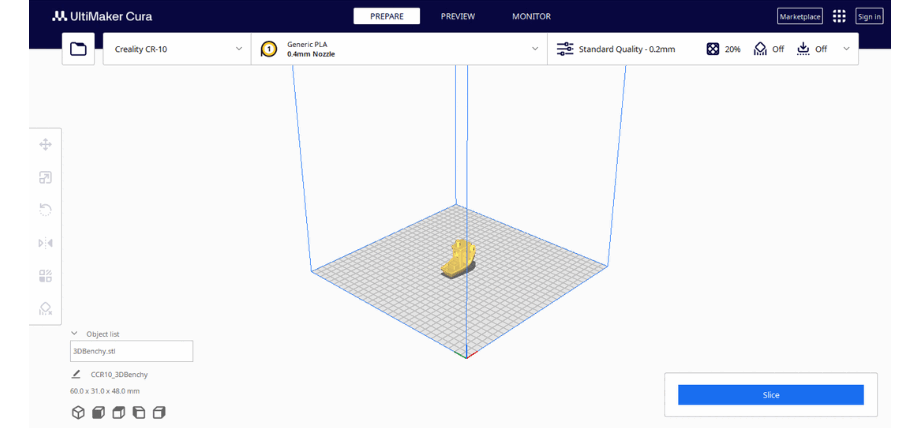Viewport: 920px width, 428px height.
Task: Open the Creality CR-10 printer dropdown
Action: tap(177, 49)
